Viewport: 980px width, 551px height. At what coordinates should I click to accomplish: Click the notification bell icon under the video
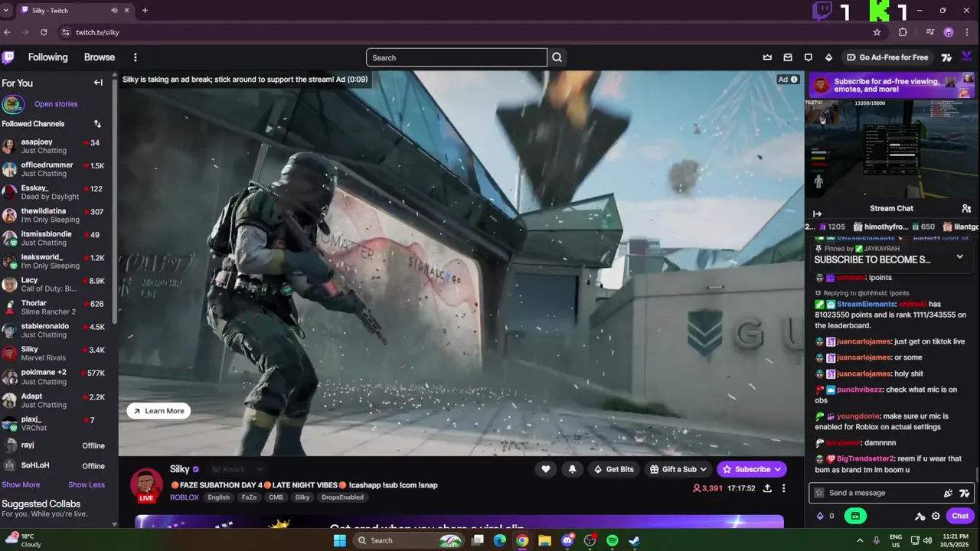[572, 469]
